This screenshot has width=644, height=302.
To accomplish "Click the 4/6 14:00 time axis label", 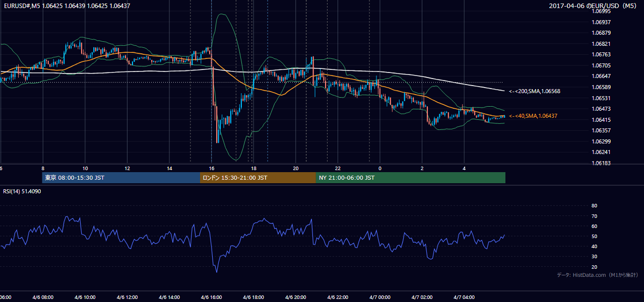I will (x=169, y=297).
